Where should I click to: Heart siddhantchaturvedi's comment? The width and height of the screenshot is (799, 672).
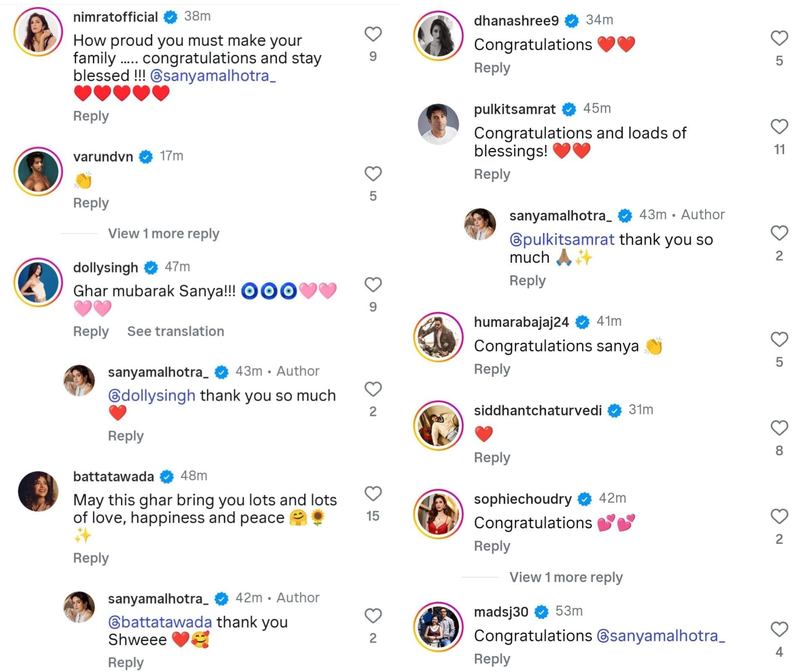779,428
